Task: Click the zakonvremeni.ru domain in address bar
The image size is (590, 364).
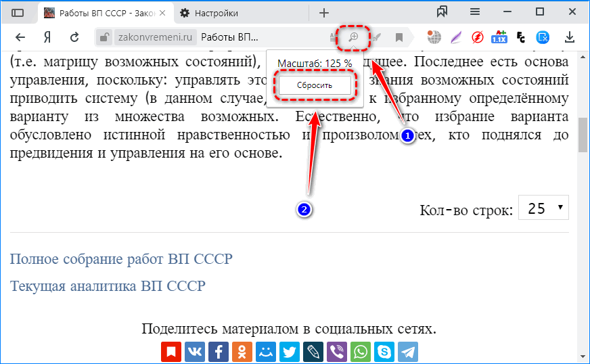Action: (x=155, y=37)
